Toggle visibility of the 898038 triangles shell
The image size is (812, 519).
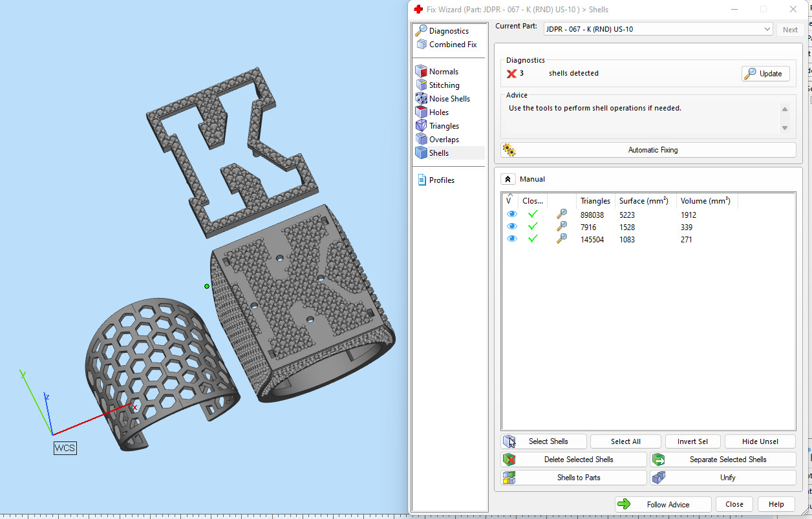(512, 215)
